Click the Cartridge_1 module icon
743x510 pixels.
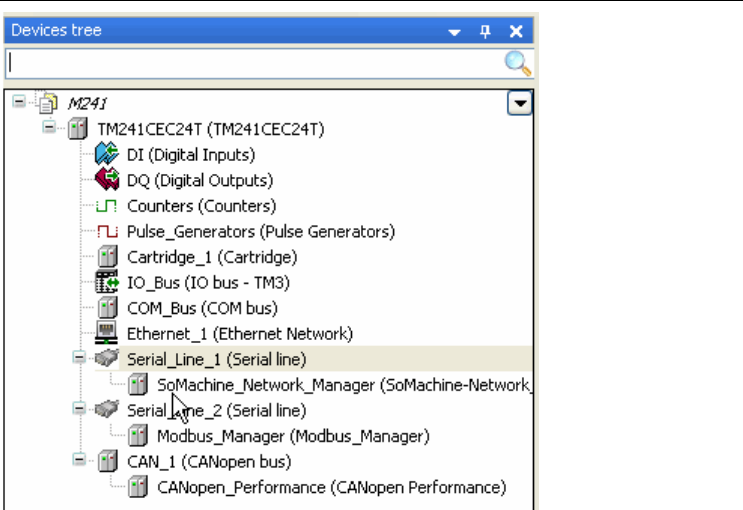pyautogui.click(x=108, y=256)
